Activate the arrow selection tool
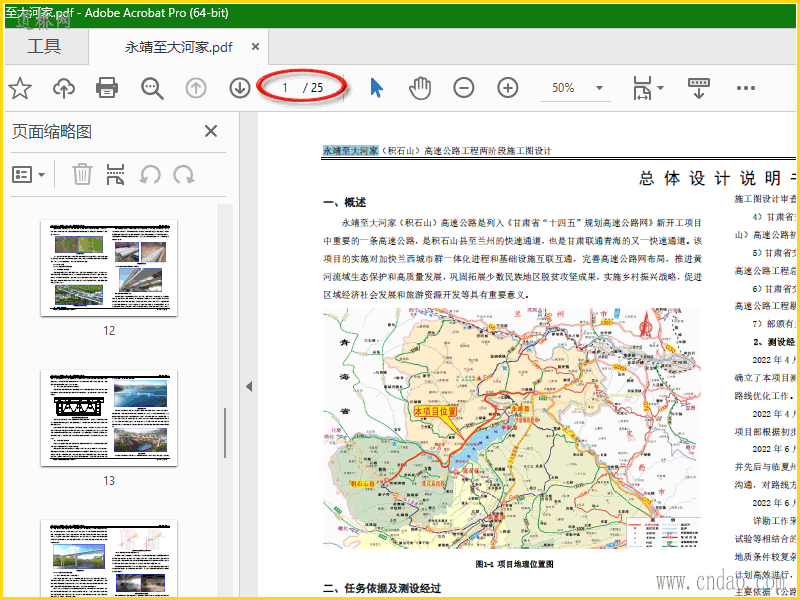 pos(376,88)
